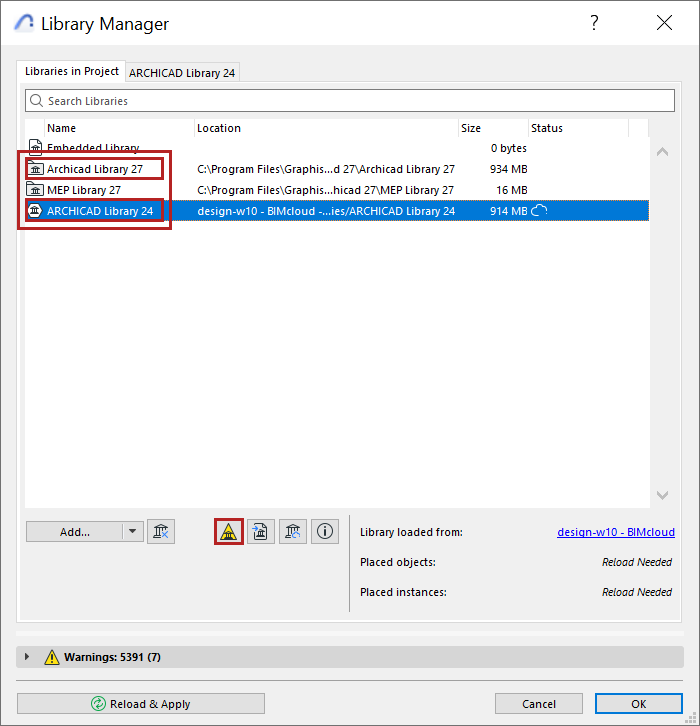
Task: Click the 914 MB size cell
Action: pos(508,211)
